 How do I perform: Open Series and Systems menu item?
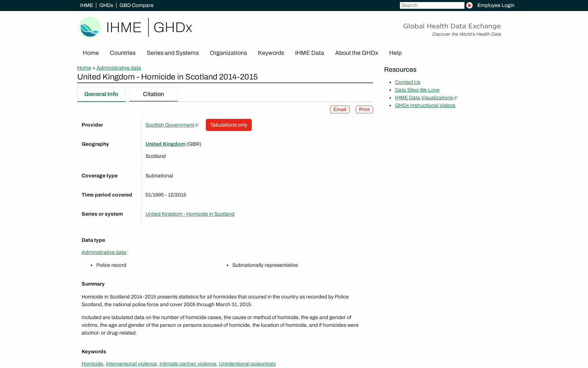pos(173,53)
